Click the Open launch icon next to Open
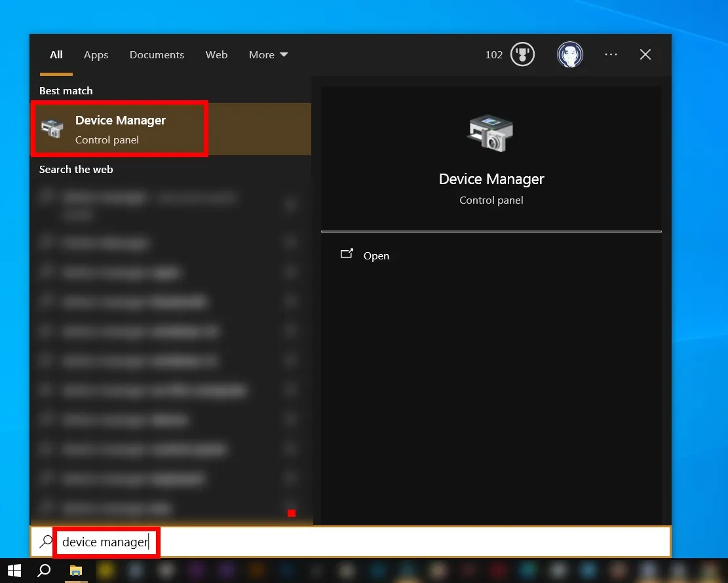728x583 pixels. click(x=347, y=255)
